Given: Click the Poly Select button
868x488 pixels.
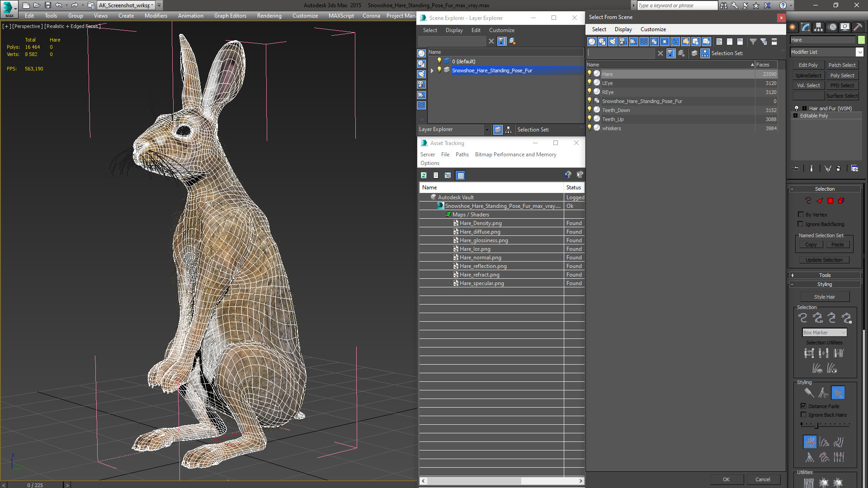Looking at the screenshot, I should (x=842, y=75).
